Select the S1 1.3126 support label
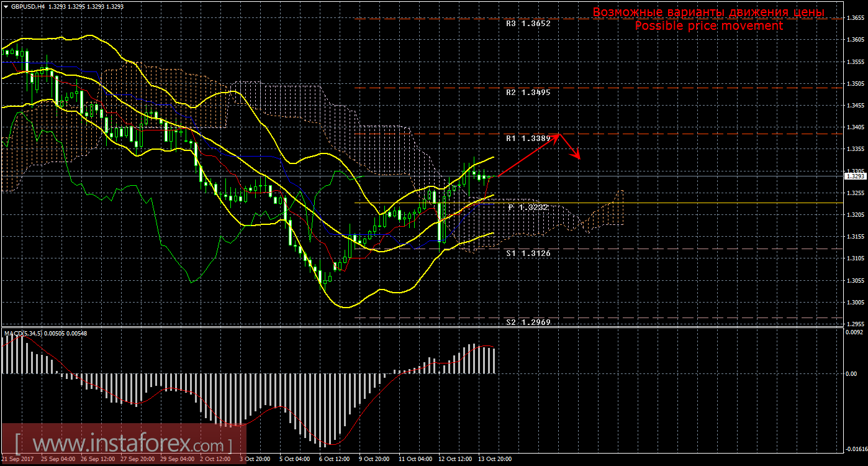868x466 pixels. click(528, 254)
